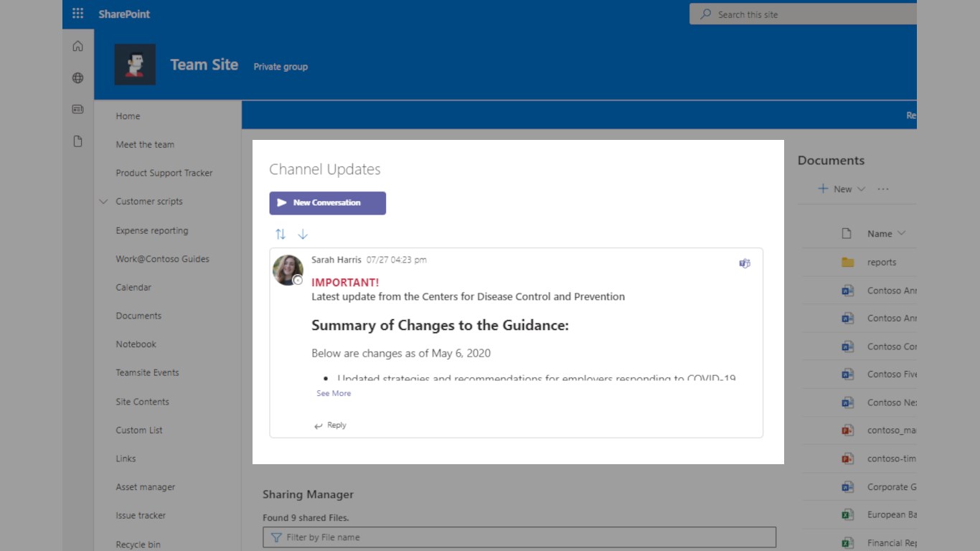Go to Meet the team page
980x551 pixels.
145,145
